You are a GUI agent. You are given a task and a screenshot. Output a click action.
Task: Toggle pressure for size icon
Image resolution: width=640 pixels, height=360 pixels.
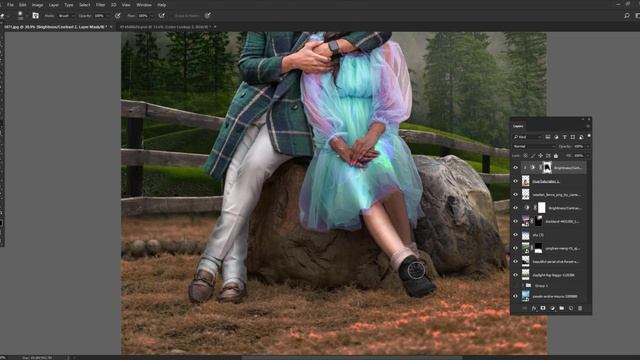[x=208, y=16]
